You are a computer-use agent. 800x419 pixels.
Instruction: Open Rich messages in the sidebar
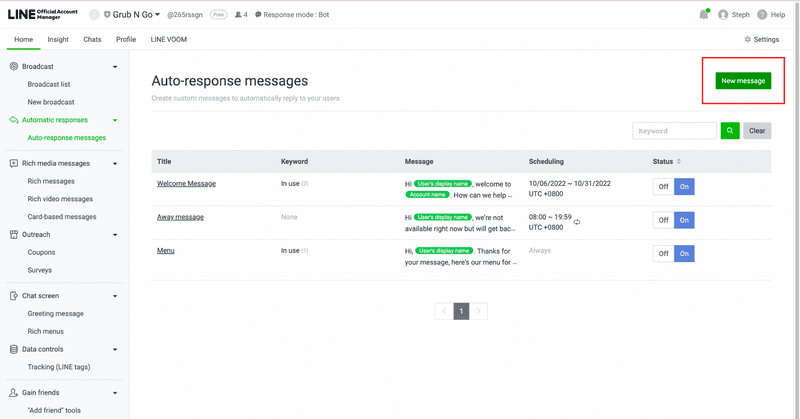tap(51, 181)
